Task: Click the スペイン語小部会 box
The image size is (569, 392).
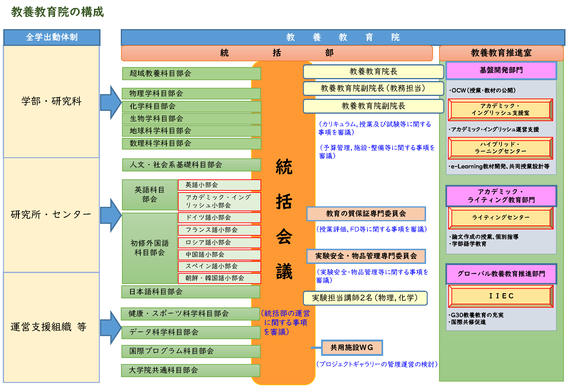Action: (219, 266)
